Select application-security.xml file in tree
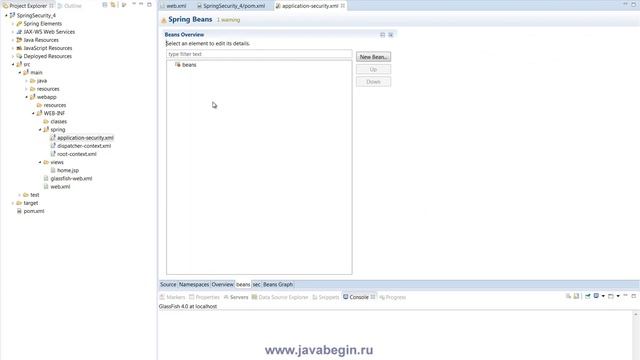 tap(85, 138)
